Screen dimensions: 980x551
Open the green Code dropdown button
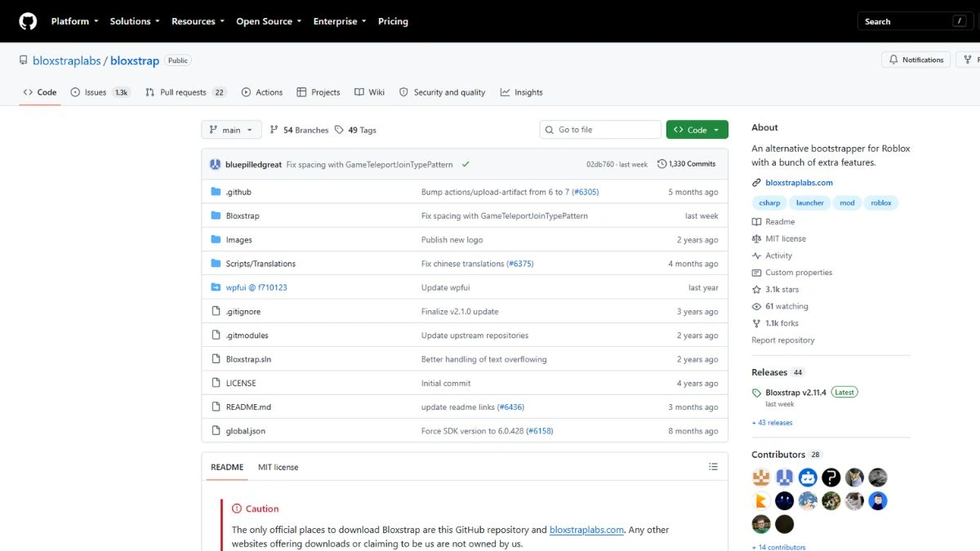tap(697, 130)
